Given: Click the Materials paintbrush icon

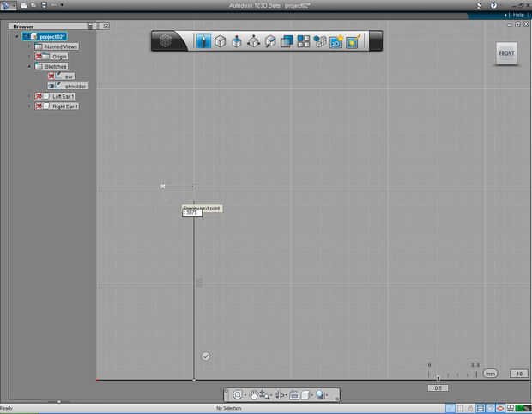Looking at the screenshot, I should 354,41.
